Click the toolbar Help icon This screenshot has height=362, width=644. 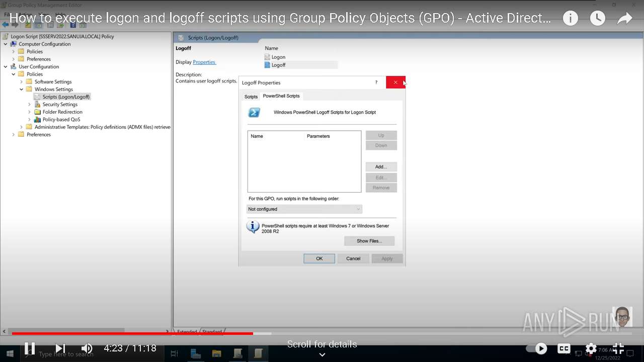click(x=73, y=25)
